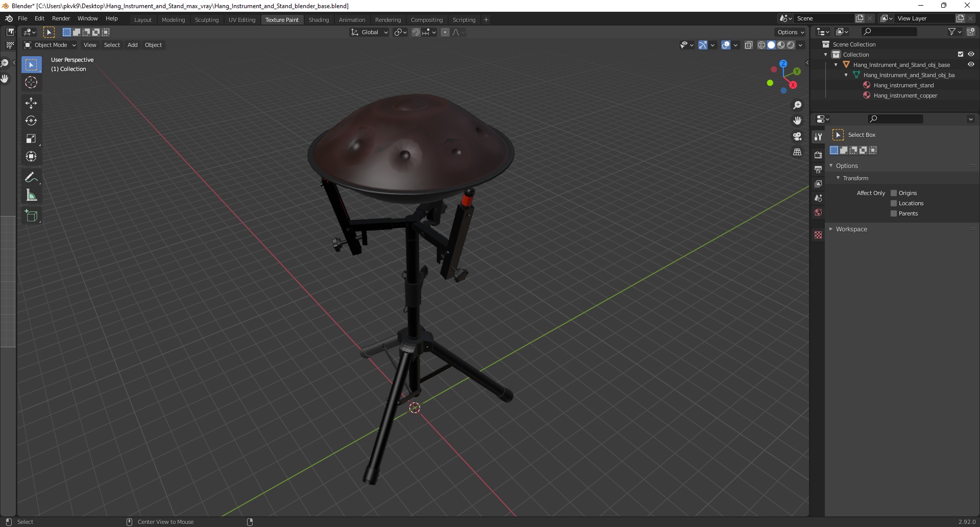Activate the Rotate tool
The height and width of the screenshot is (527, 980).
[31, 121]
